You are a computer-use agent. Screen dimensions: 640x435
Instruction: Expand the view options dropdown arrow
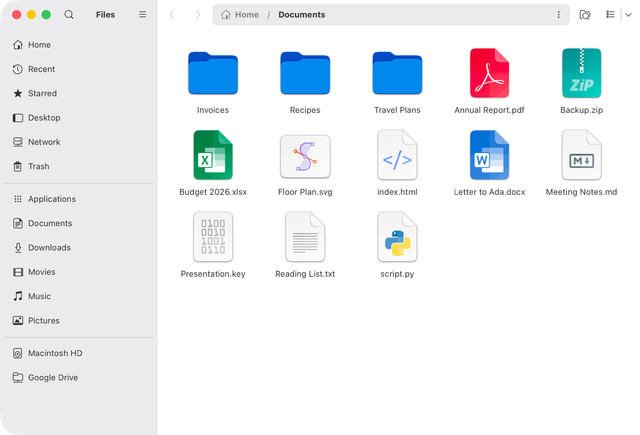[628, 15]
